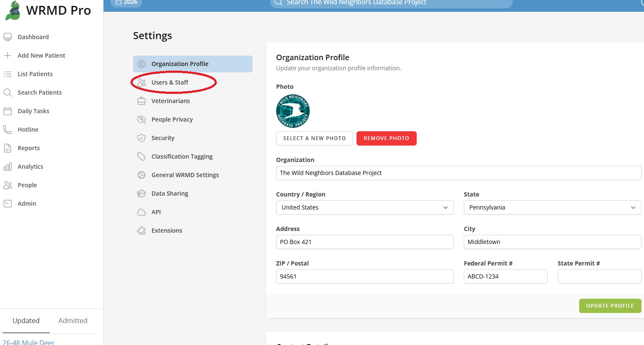Click the Extensions puzzle piece icon
The image size is (644, 345).
pos(141,231)
